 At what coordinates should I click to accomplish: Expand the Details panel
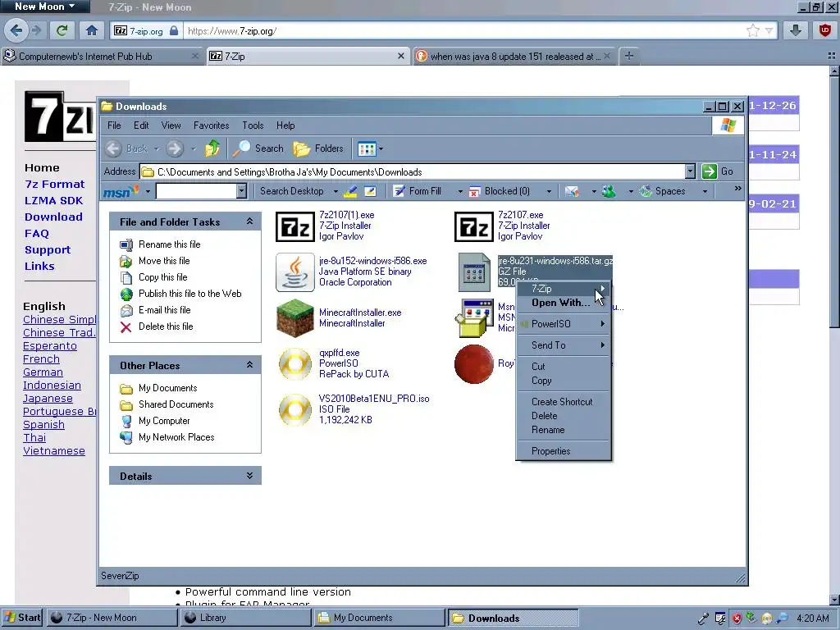tap(249, 476)
